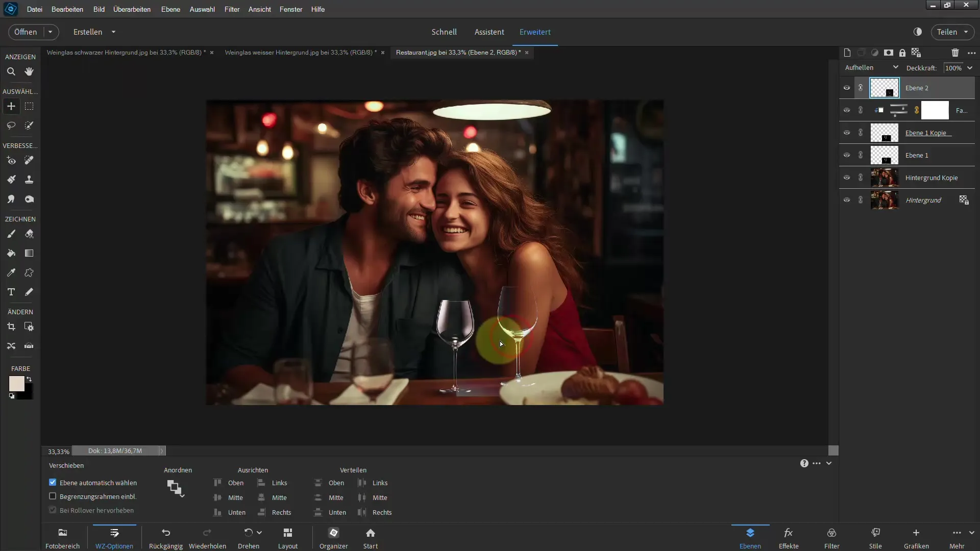Select the Color Picker eyedropper tool
This screenshot has height=551, width=980.
[11, 272]
